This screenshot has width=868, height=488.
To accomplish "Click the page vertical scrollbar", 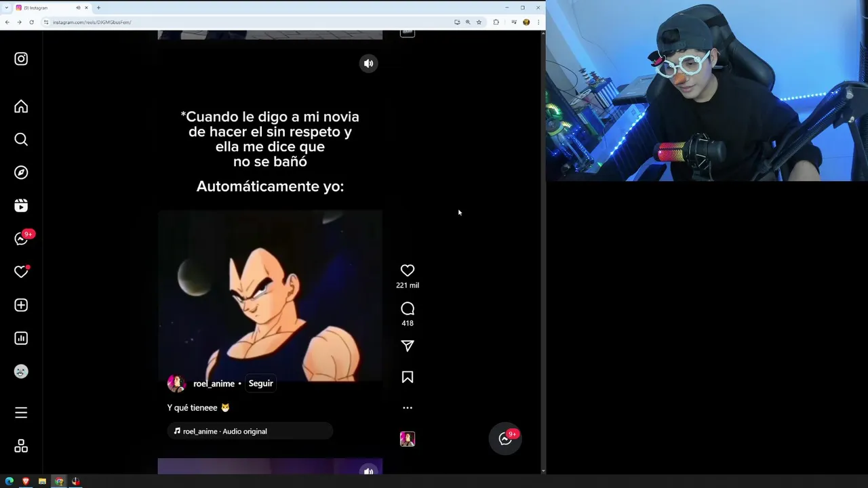I will click(543, 251).
